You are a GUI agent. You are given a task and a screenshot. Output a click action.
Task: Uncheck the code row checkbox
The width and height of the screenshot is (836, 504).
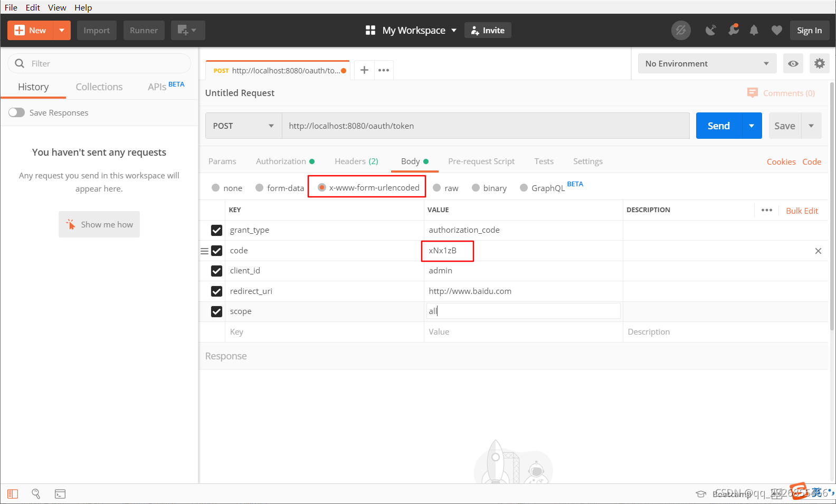click(x=216, y=251)
